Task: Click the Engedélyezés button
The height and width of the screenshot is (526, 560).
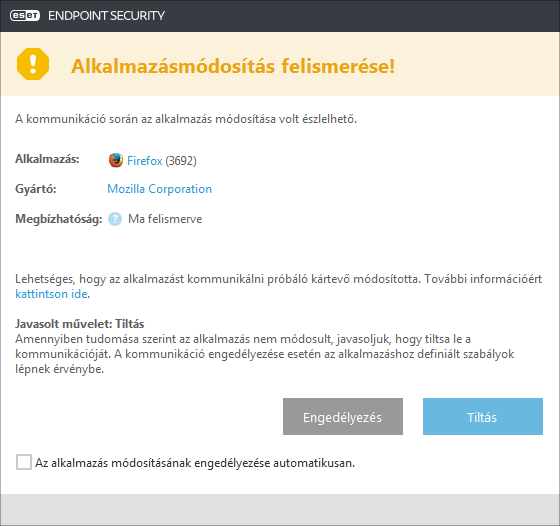Action: pos(343,416)
